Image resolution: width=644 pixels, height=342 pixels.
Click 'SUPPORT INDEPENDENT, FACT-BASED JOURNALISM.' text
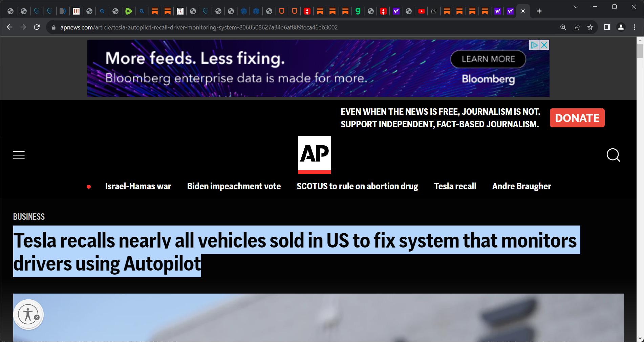coord(439,124)
